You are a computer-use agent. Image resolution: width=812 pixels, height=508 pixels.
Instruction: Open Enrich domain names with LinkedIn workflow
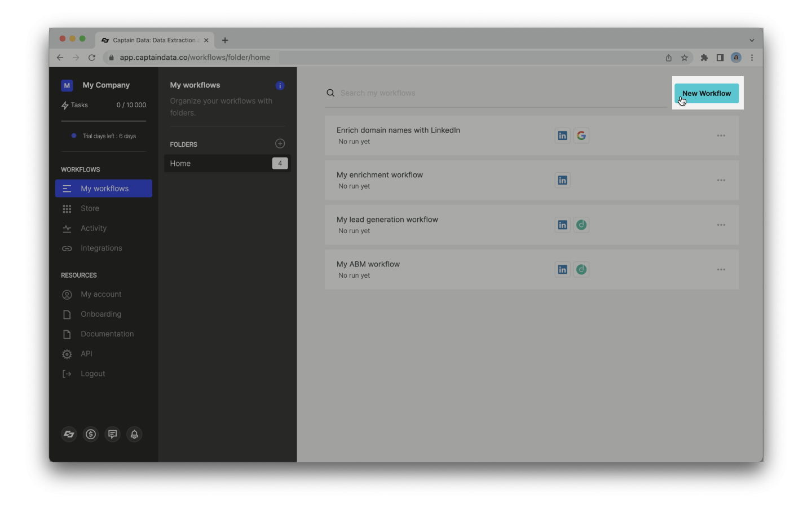[x=532, y=135]
